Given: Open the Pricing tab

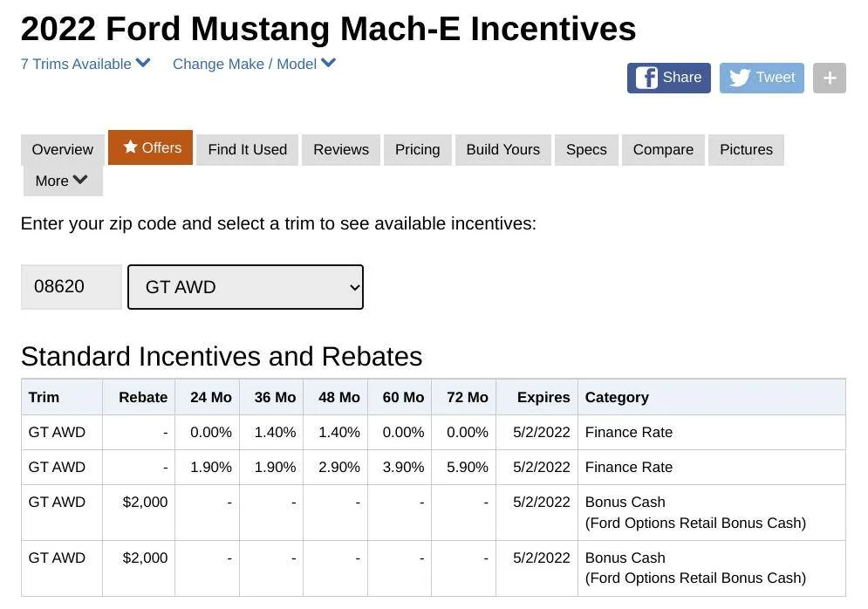Looking at the screenshot, I should [x=417, y=149].
